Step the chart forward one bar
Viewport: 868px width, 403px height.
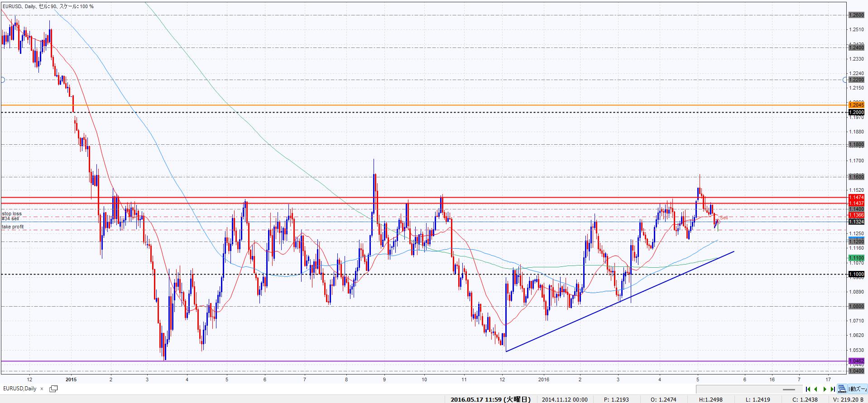tap(825, 389)
